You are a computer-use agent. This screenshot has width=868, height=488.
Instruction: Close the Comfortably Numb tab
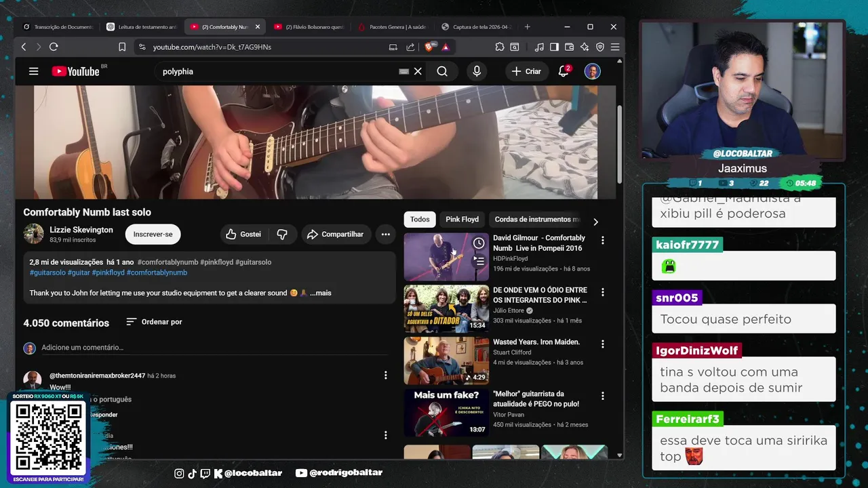(x=257, y=27)
